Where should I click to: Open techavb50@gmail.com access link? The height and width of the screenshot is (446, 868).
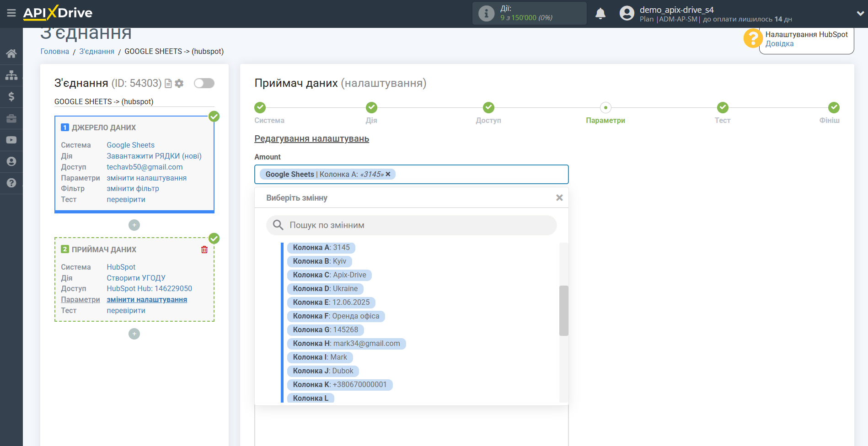point(145,167)
